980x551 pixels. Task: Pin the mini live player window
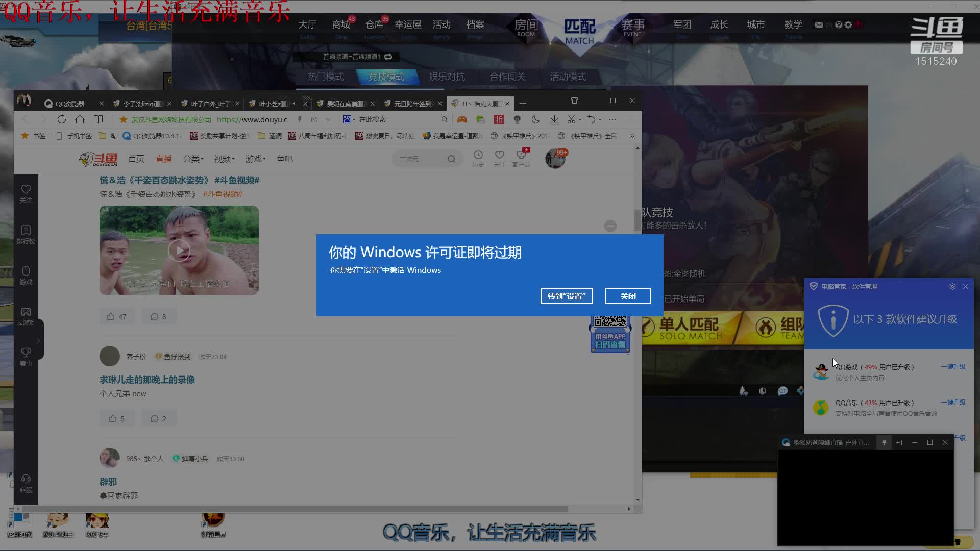click(x=884, y=442)
